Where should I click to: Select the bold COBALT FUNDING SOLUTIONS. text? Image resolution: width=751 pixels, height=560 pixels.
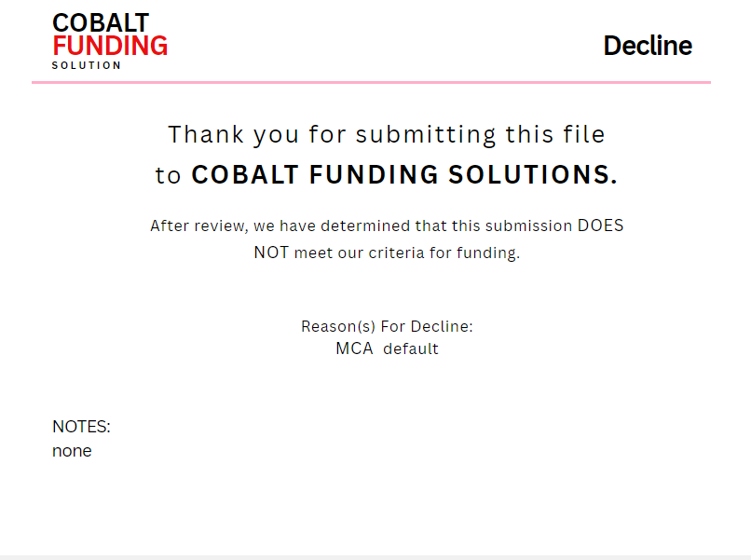(x=403, y=175)
